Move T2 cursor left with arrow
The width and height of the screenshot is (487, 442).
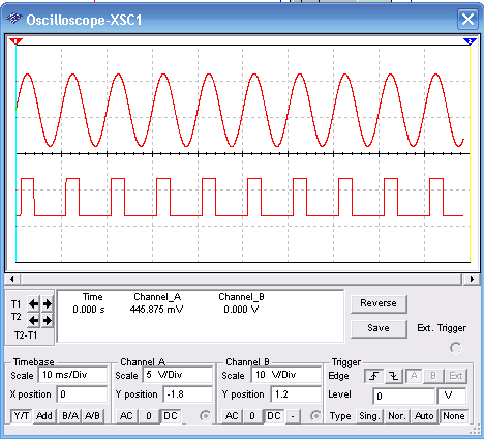click(x=33, y=320)
